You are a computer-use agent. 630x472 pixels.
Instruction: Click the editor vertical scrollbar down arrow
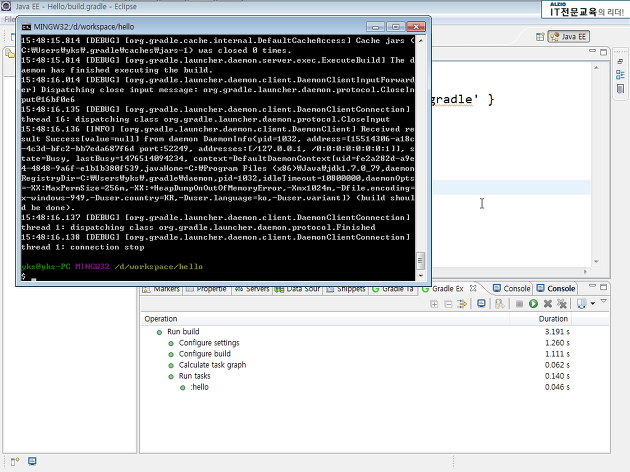coord(596,262)
